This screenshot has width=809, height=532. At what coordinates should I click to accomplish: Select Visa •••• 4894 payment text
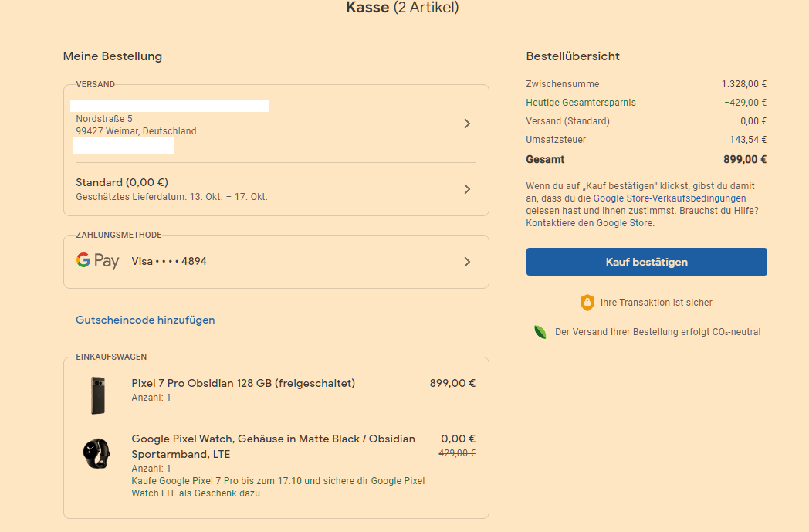[169, 261]
